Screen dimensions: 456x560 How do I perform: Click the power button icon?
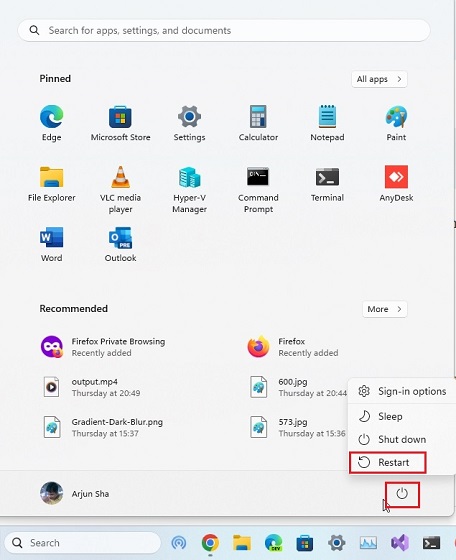click(402, 494)
